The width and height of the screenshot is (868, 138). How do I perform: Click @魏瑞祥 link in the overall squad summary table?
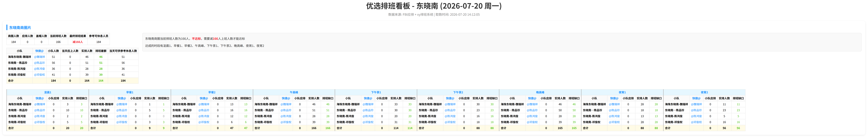(x=39, y=57)
